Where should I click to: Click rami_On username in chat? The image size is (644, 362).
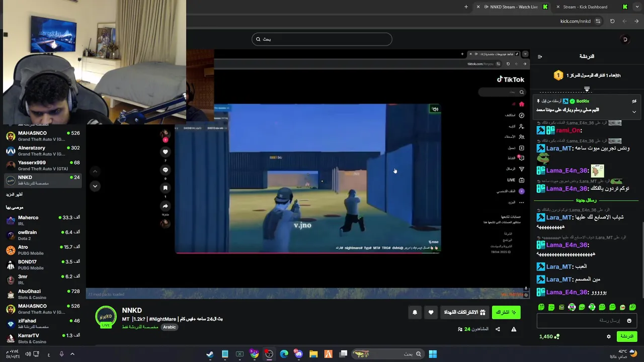click(x=569, y=130)
